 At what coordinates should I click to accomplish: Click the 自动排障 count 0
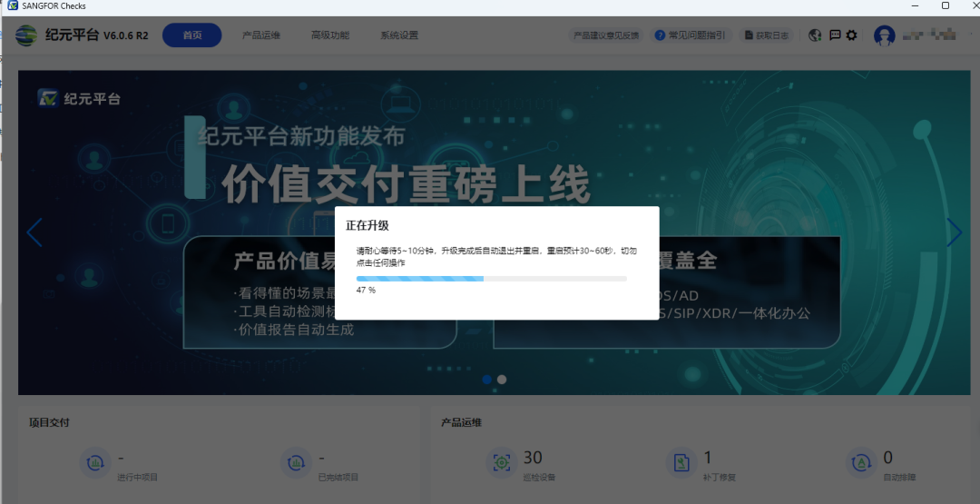pyautogui.click(x=888, y=458)
